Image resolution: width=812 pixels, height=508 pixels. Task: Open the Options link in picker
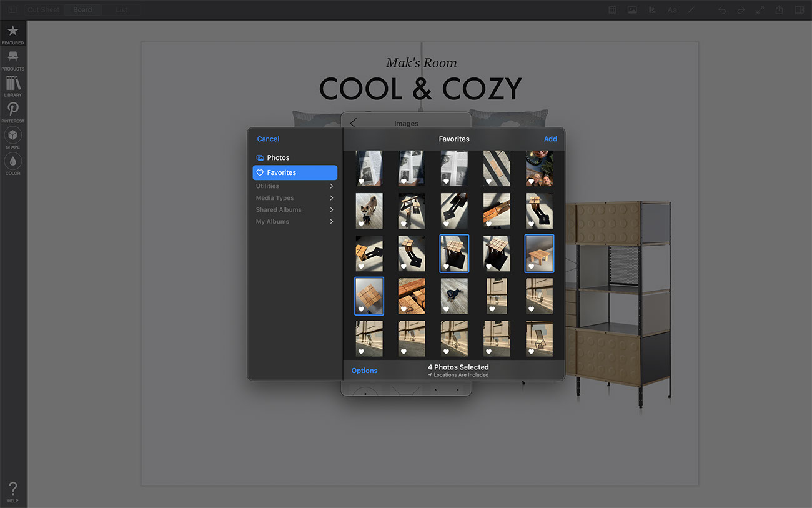(364, 371)
